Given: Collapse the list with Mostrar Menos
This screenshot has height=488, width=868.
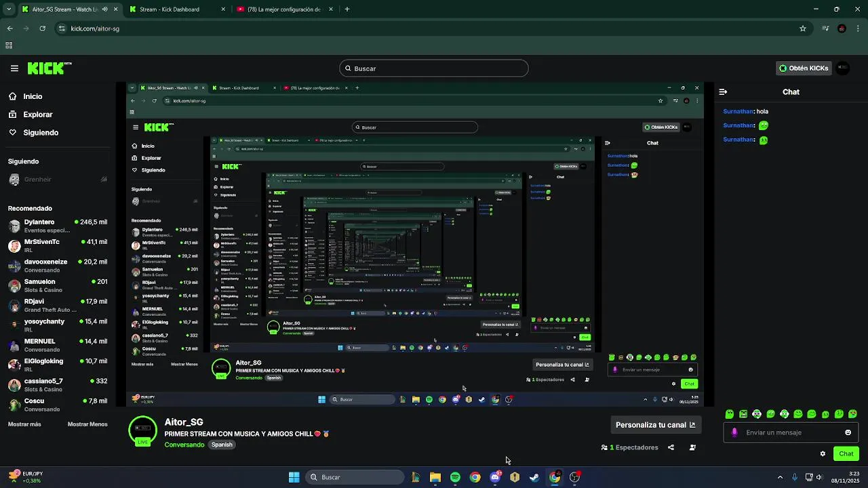Looking at the screenshot, I should coord(87,424).
